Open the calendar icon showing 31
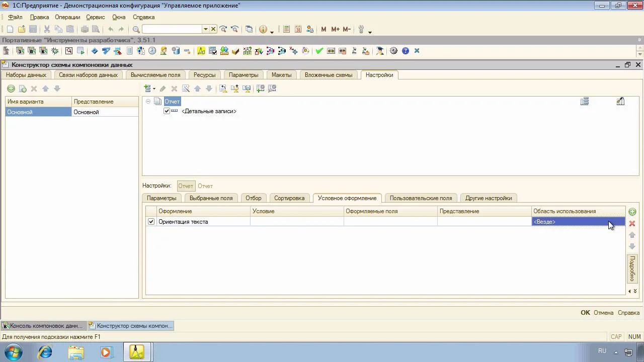This screenshot has height=362, width=644. point(298,30)
